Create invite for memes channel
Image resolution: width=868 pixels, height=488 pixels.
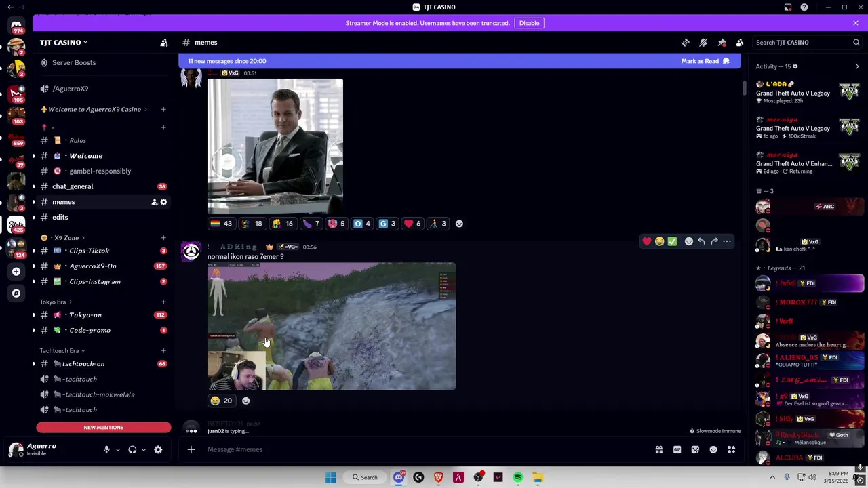pyautogui.click(x=154, y=202)
